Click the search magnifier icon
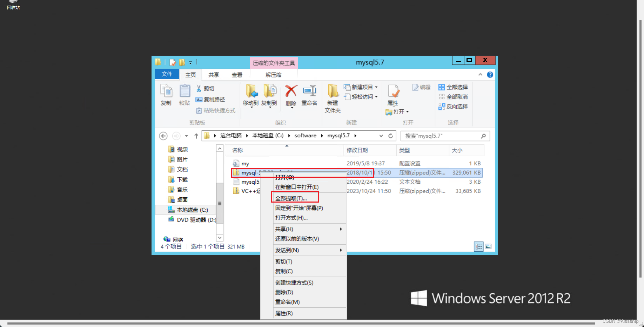This screenshot has height=327, width=644. click(x=483, y=136)
